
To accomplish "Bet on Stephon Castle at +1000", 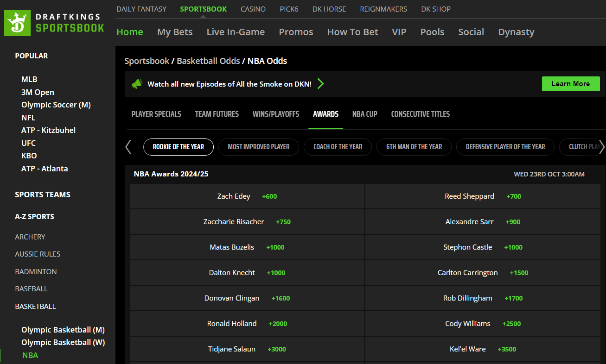I will coord(483,247).
